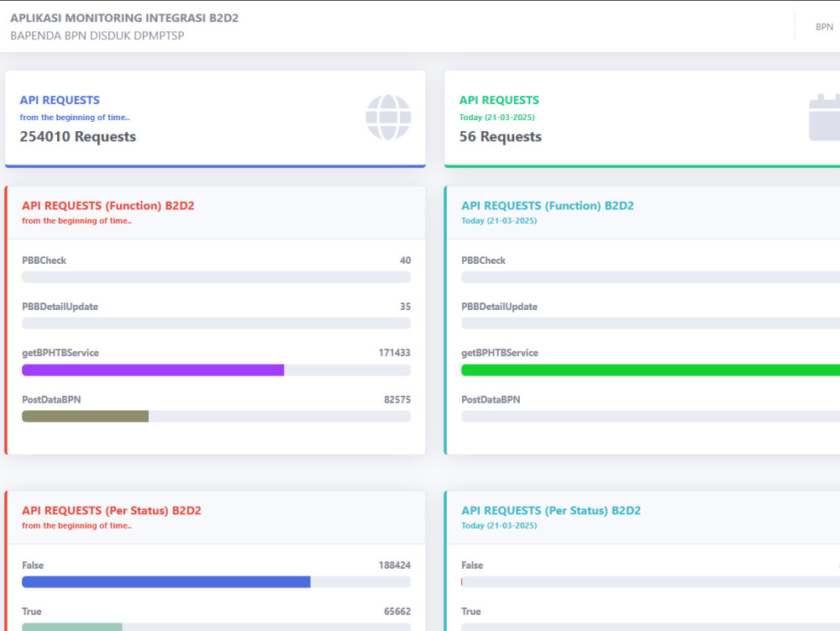840x631 pixels.
Task: Click PostDataBPN label in today's function card
Action: pos(491,400)
